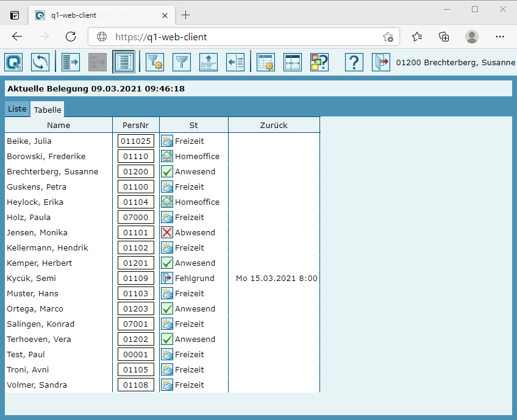Click the logout door icon
This screenshot has height=420, width=517.
click(381, 62)
